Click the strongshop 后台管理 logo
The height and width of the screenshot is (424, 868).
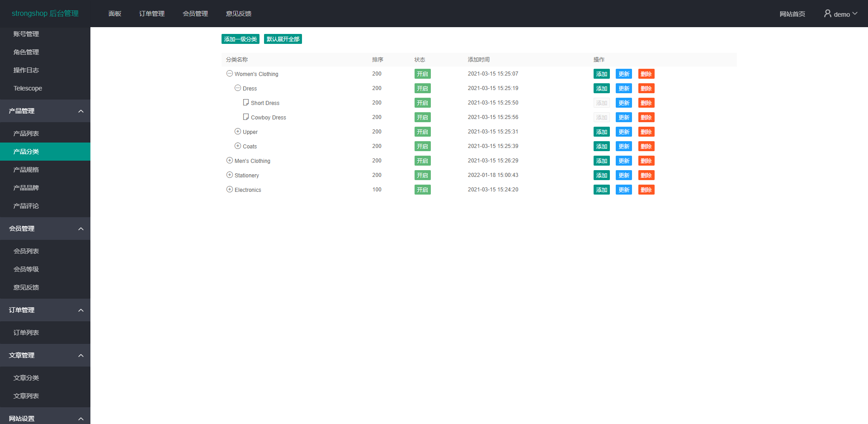point(45,13)
